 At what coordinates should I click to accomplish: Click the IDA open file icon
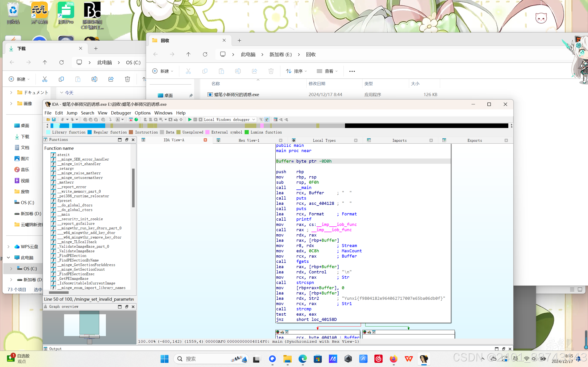(48, 120)
